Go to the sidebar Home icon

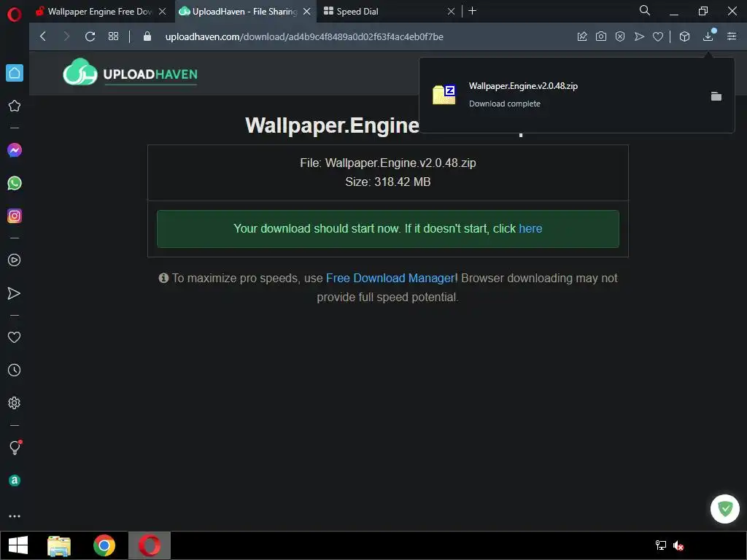tap(15, 73)
